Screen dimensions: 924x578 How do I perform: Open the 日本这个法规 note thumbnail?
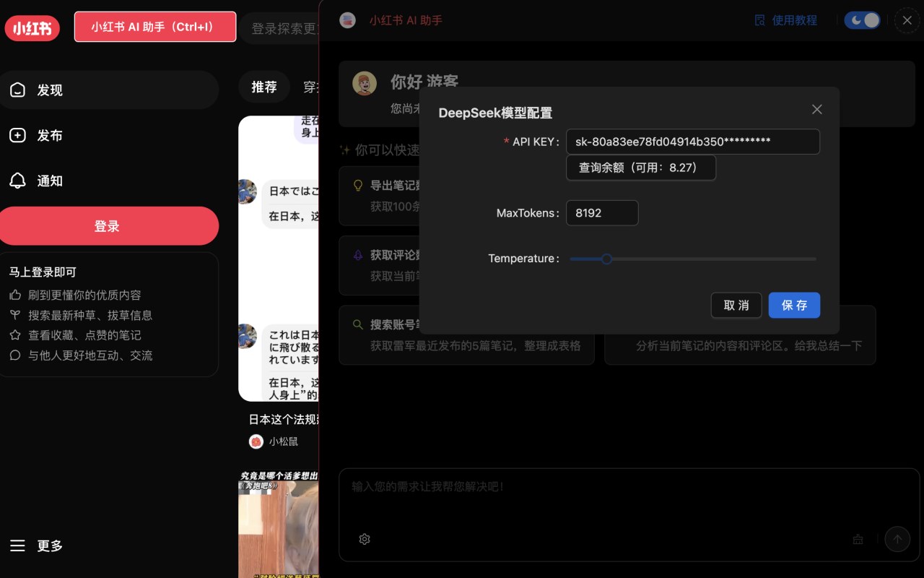click(279, 258)
